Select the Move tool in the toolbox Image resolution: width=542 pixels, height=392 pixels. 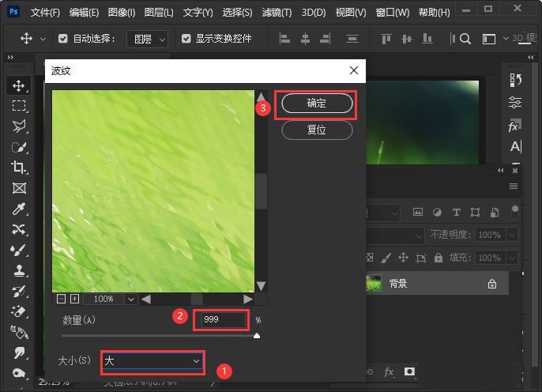coord(19,85)
